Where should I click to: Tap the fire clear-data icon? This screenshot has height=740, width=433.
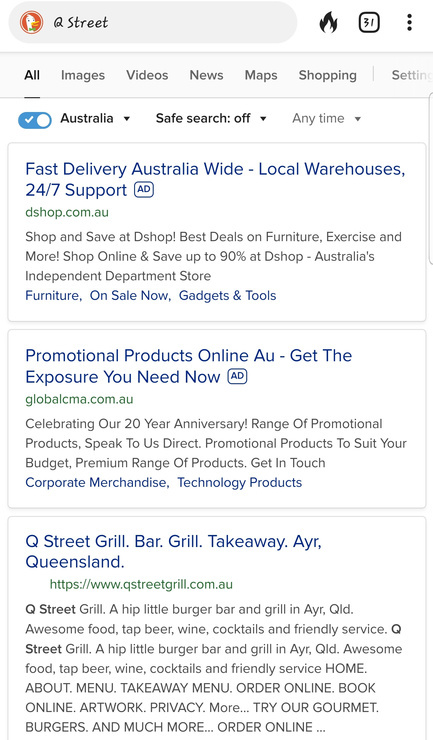[x=329, y=22]
